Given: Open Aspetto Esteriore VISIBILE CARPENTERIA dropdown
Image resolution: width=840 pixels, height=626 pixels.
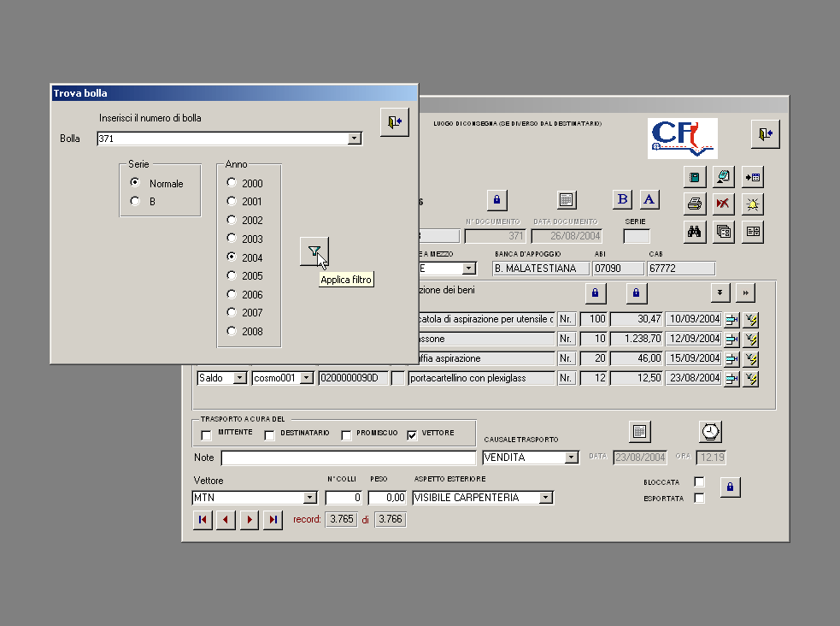Looking at the screenshot, I should pyautogui.click(x=545, y=498).
